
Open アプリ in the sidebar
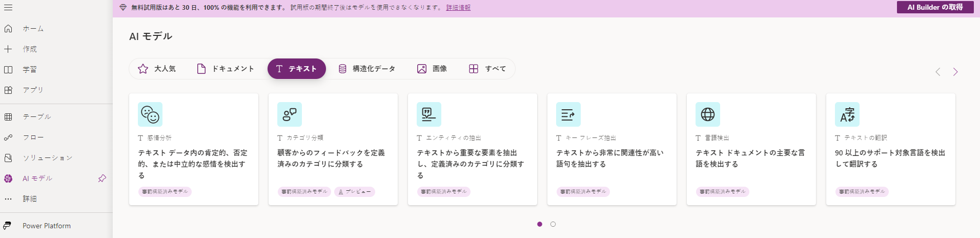coord(56,90)
